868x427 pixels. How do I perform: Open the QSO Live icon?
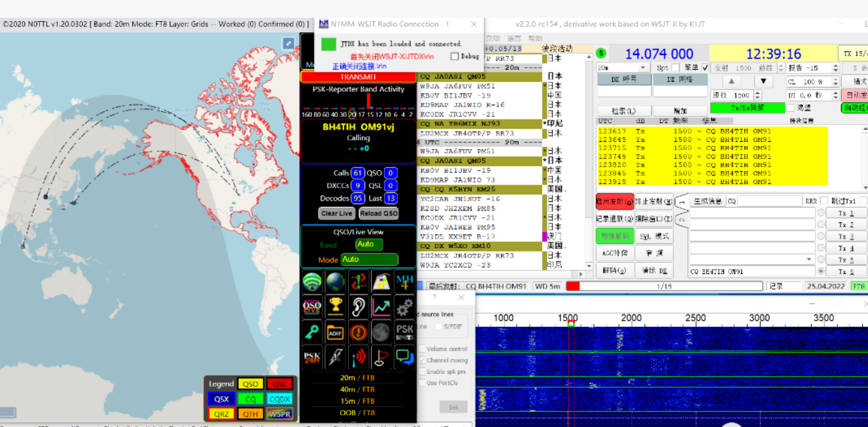click(312, 307)
